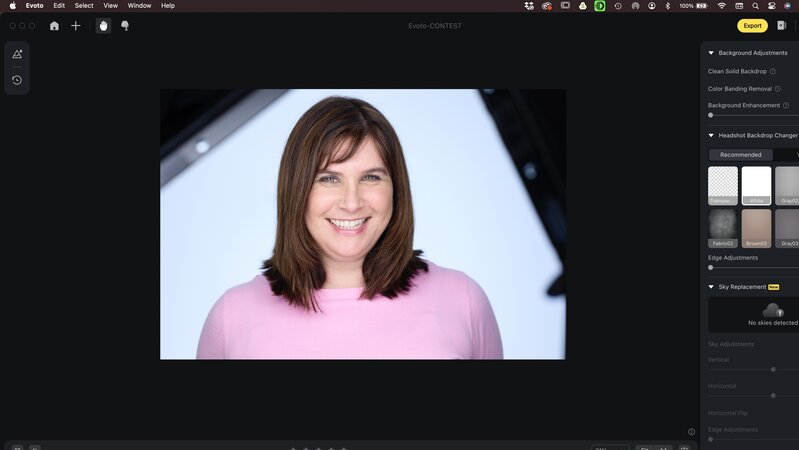The image size is (799, 450).
Task: Apply the Brown03 backdrop swatch
Action: tap(756, 228)
